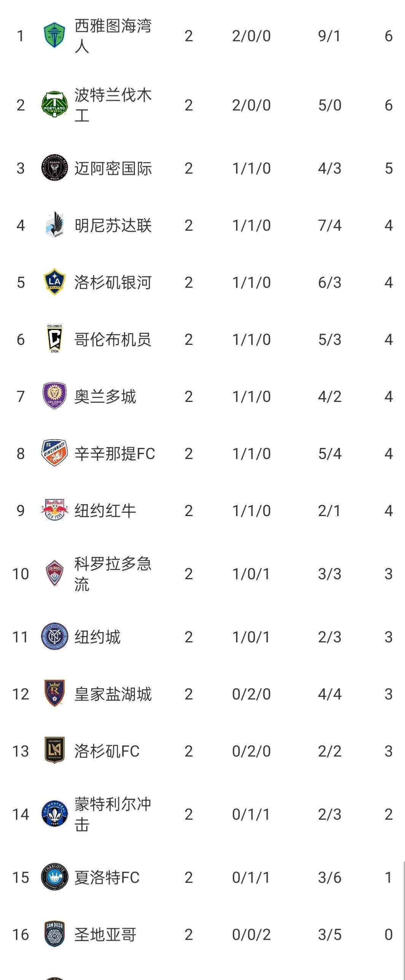The width and height of the screenshot is (405, 980).
Task: Click the Minnesota United logo
Action: (54, 225)
